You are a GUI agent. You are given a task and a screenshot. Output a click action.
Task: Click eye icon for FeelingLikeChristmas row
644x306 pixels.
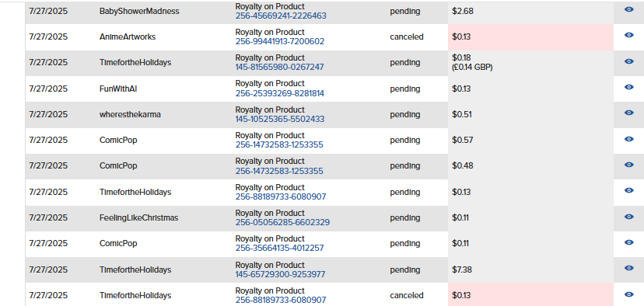pos(628,217)
